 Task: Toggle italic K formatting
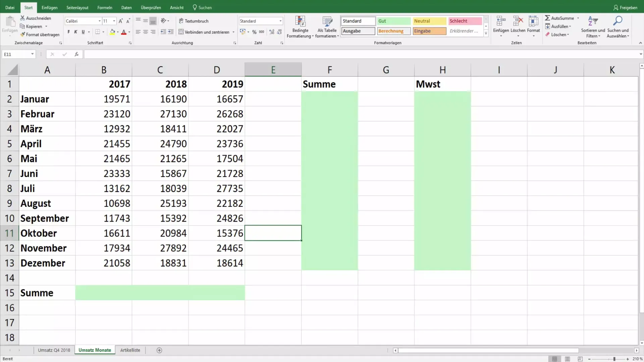[76, 32]
